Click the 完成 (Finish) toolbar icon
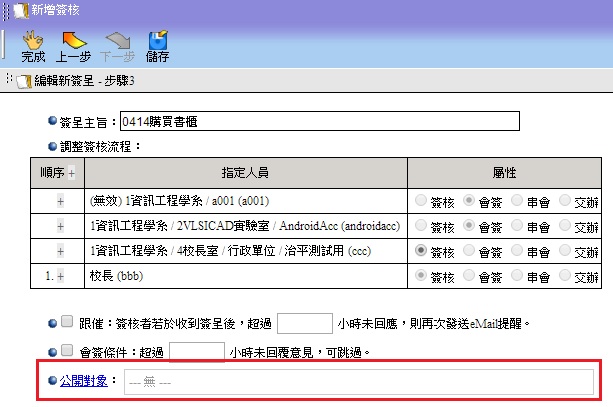Image resolution: width=613 pixels, height=407 pixels. 33,45
